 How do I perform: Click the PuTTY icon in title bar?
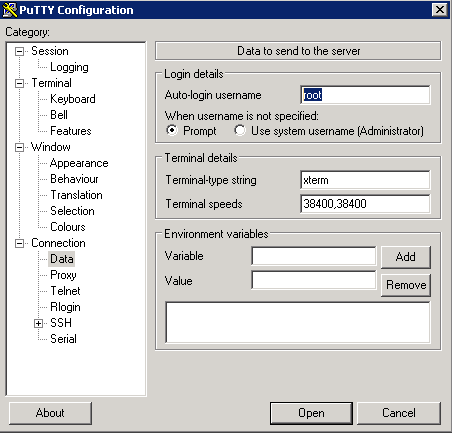click(9, 10)
